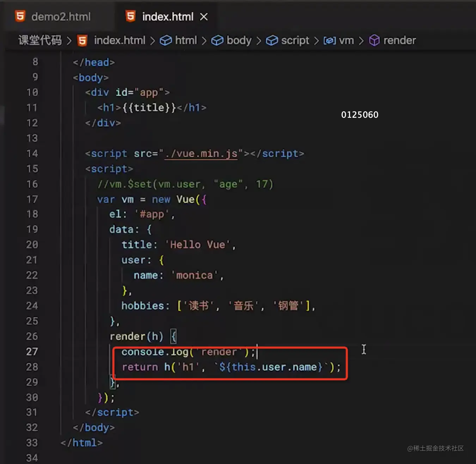The height and width of the screenshot is (464, 476).
Task: Click the el: '#app' property
Action: [x=142, y=214]
